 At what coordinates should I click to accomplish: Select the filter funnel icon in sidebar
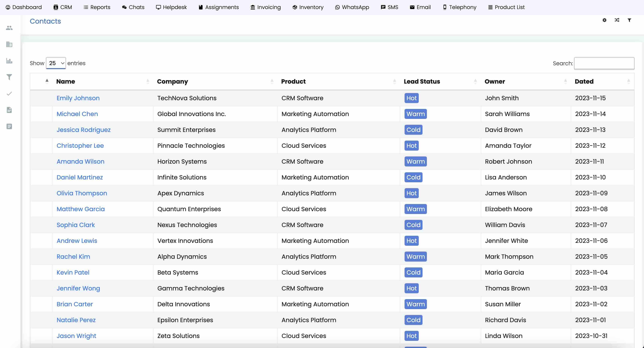coord(9,77)
